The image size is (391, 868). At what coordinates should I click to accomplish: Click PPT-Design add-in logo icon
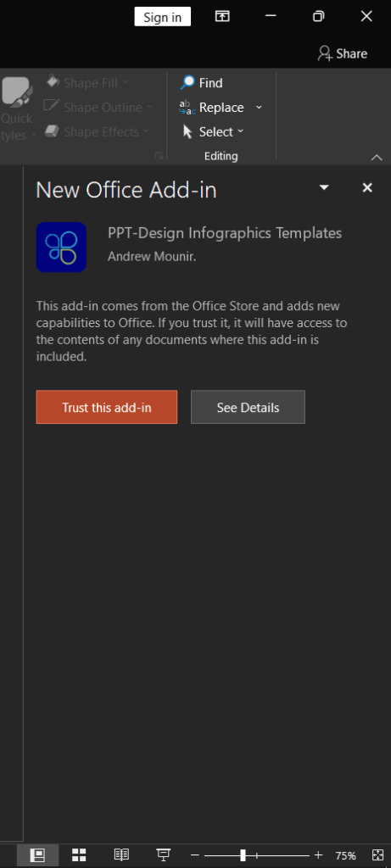coord(61,247)
